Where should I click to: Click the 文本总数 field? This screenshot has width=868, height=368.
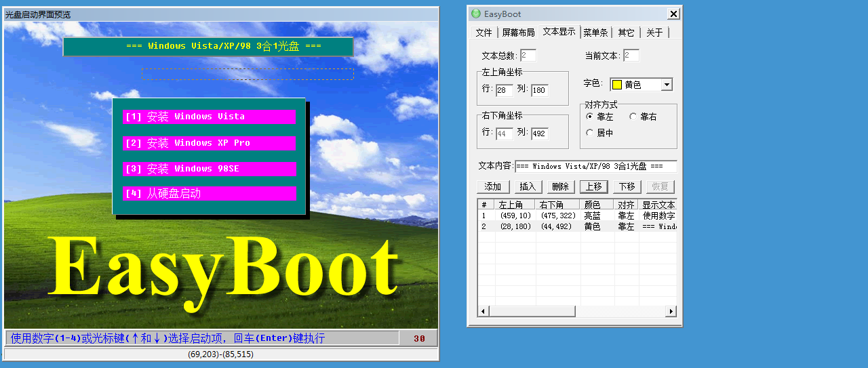(x=528, y=56)
